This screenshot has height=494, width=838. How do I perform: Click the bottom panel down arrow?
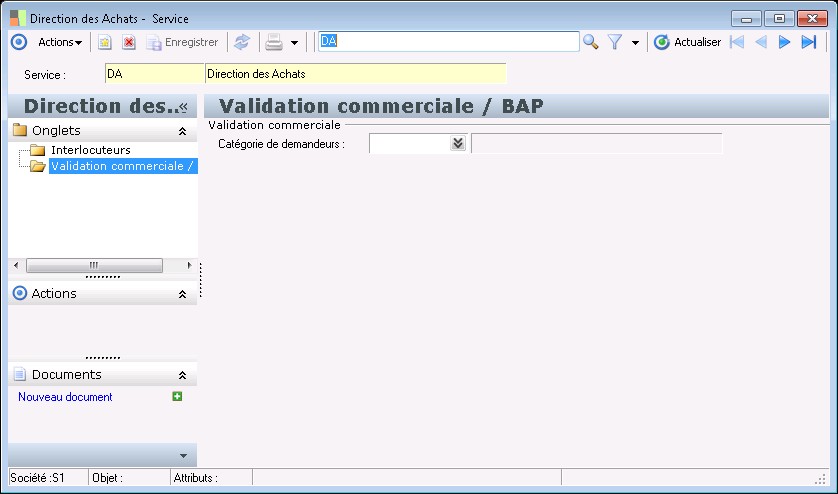(x=183, y=456)
